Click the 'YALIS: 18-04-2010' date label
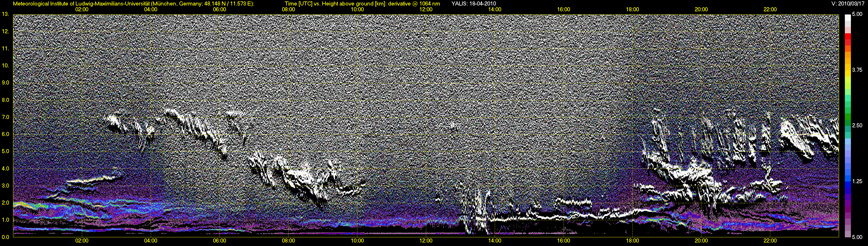The height and width of the screenshot is (246, 868). pos(473,4)
